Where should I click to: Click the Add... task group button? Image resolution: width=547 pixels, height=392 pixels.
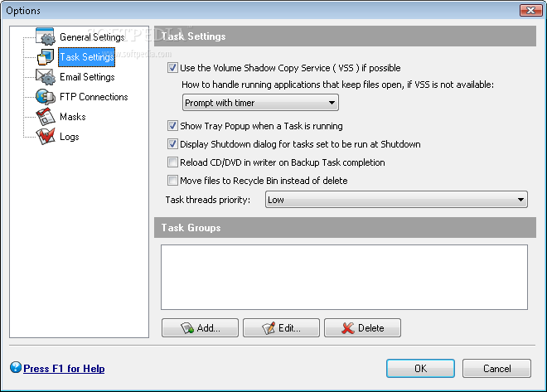click(200, 328)
